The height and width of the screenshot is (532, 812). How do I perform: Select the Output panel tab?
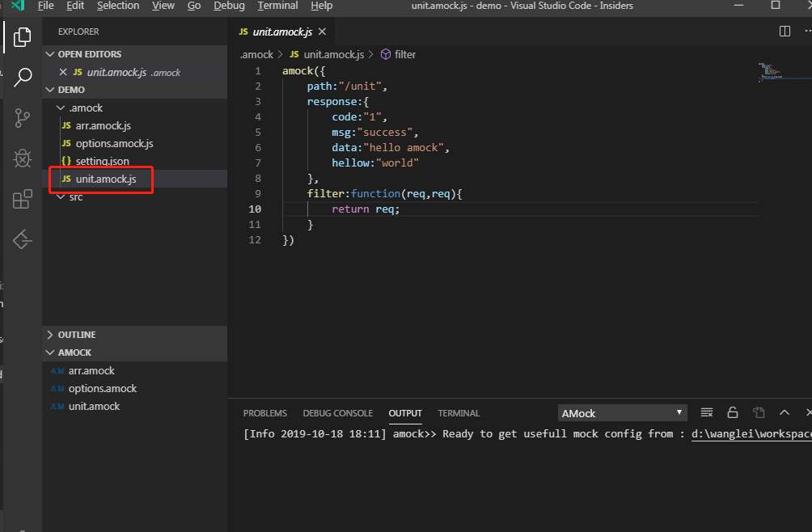(405, 413)
